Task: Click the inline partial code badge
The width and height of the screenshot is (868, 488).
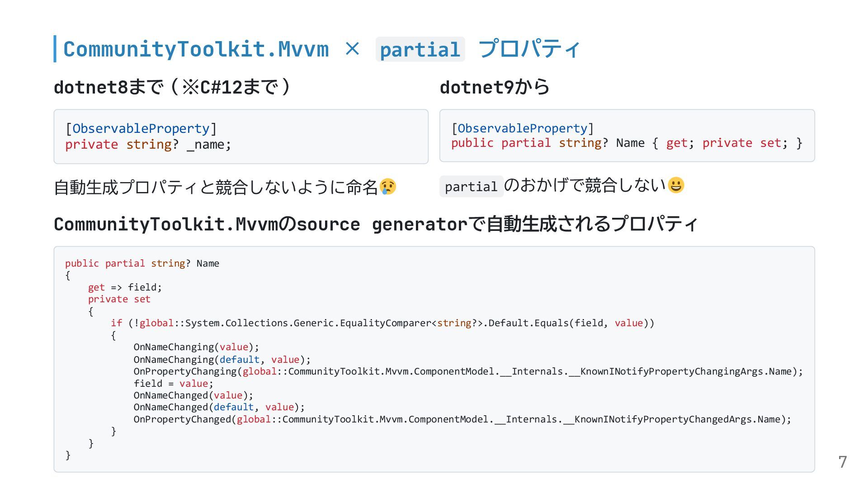Action: coord(471,186)
